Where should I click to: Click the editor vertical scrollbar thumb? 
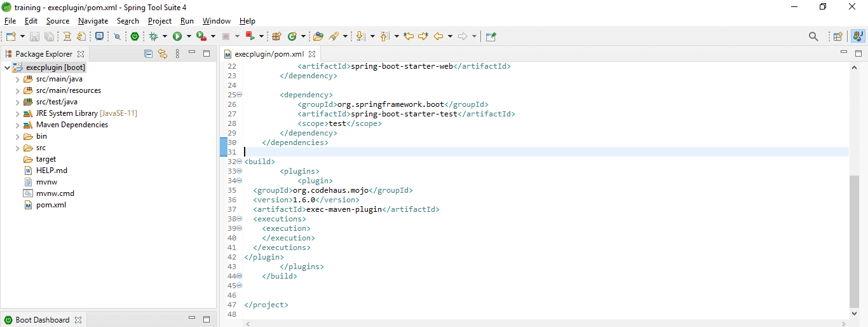point(854,240)
